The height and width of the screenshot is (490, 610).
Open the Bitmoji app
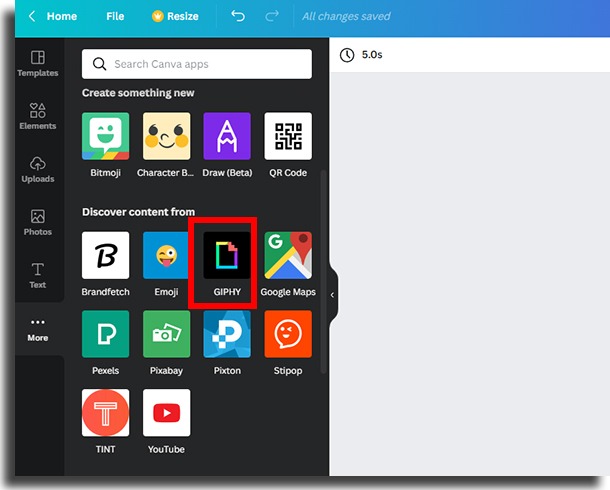pyautogui.click(x=105, y=136)
